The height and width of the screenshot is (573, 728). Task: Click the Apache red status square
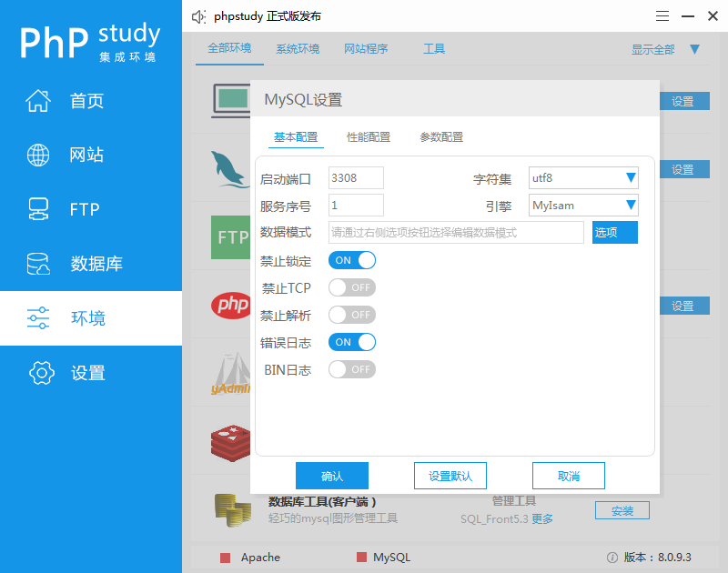[225, 558]
